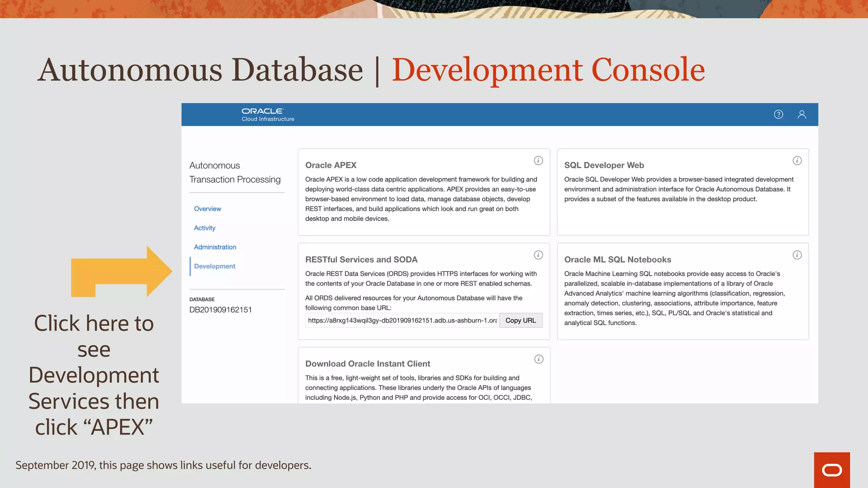Go to the Administration section
The width and height of the screenshot is (868, 488).
215,247
